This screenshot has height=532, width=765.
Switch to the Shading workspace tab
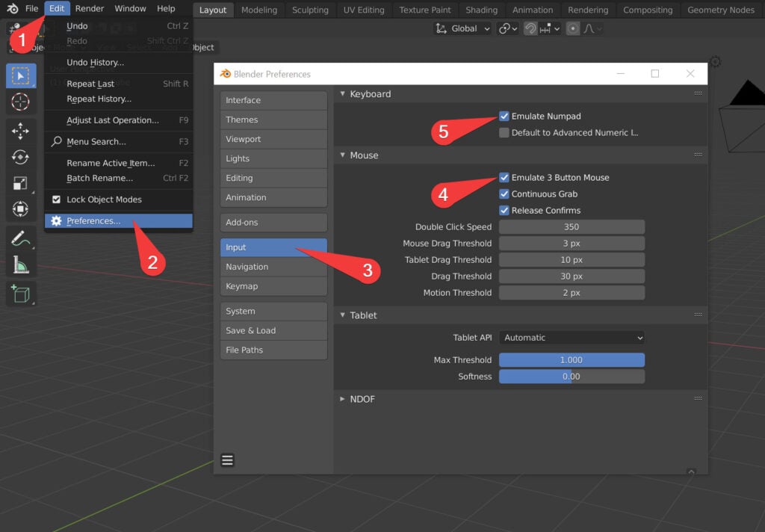[x=481, y=10]
